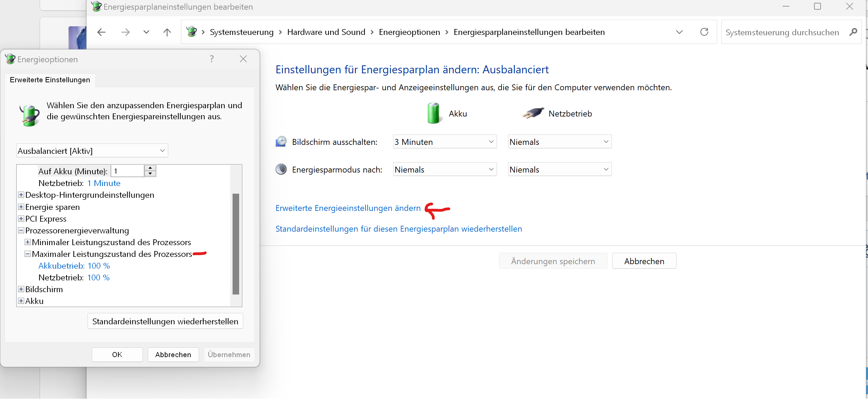This screenshot has height=399, width=868.
Task: Click the search magnifier icon
Action: click(x=853, y=32)
